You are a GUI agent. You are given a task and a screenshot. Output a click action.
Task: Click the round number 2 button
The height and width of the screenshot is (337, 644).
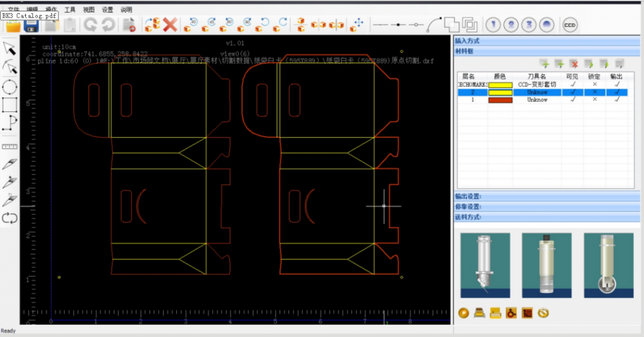click(x=512, y=25)
